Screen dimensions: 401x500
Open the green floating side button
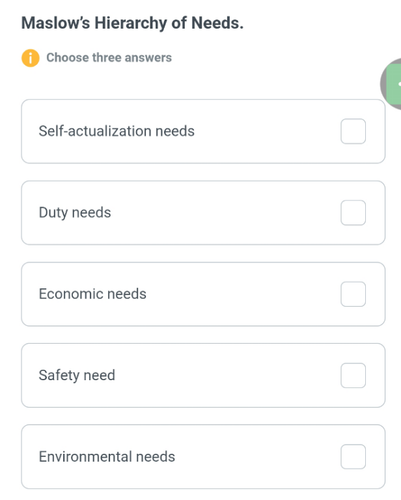point(394,84)
